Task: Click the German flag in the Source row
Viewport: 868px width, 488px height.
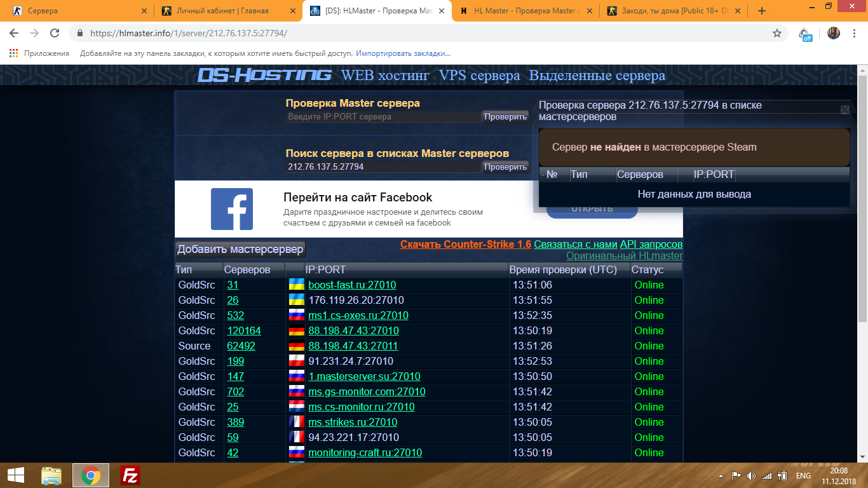Action: click(296, 346)
